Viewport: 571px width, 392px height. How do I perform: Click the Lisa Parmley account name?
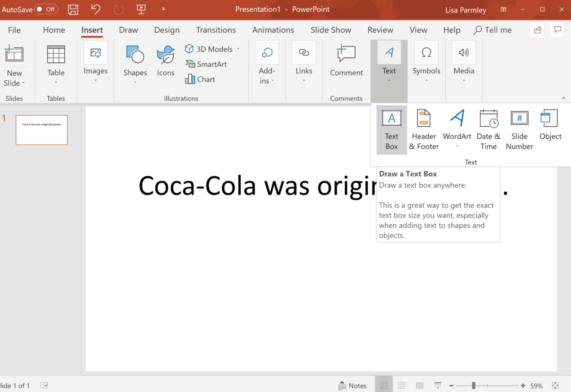click(466, 10)
